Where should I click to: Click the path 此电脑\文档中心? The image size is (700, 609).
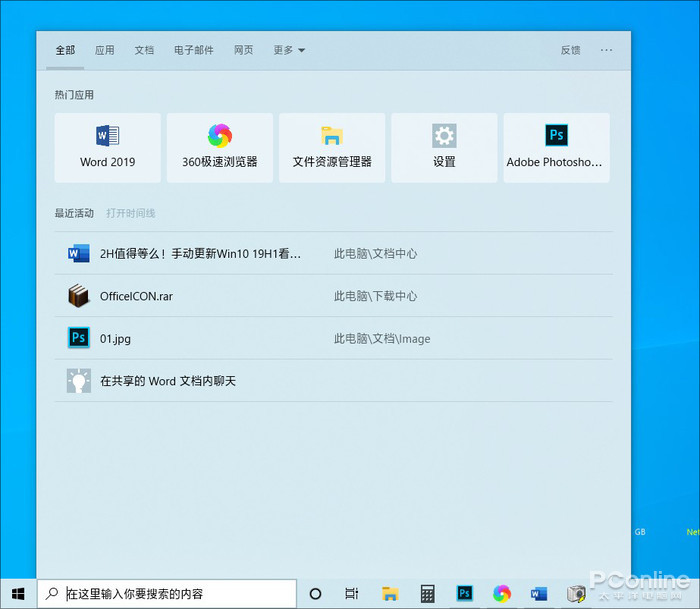pyautogui.click(x=375, y=254)
